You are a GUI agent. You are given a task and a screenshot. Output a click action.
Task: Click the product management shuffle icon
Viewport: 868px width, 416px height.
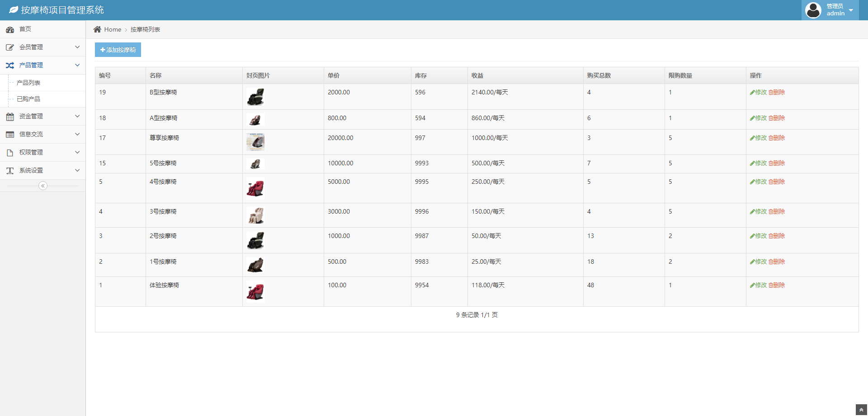pos(10,65)
